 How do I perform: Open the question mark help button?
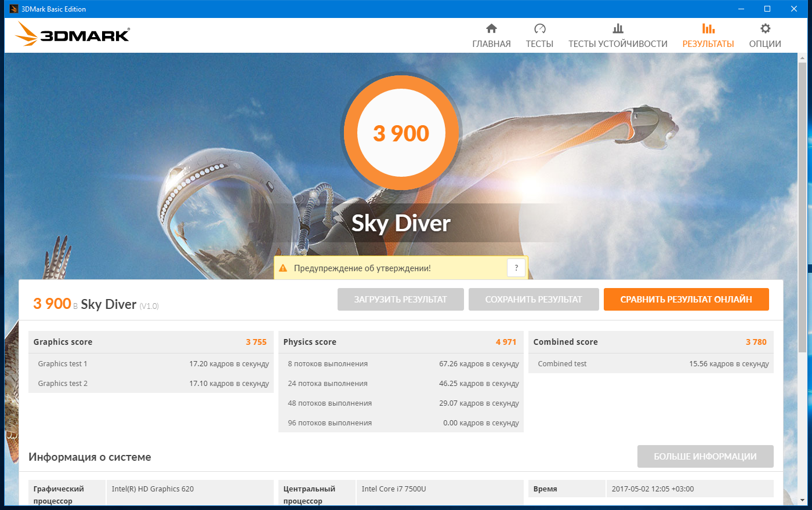(516, 268)
